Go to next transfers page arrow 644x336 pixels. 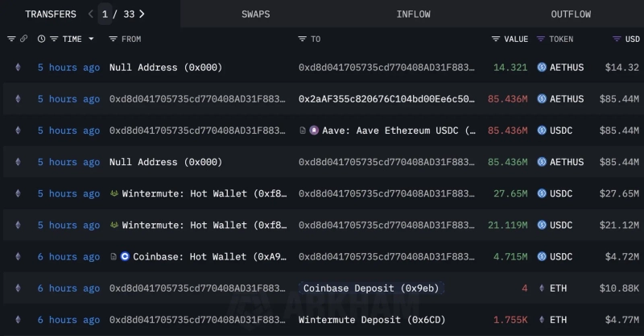point(142,14)
